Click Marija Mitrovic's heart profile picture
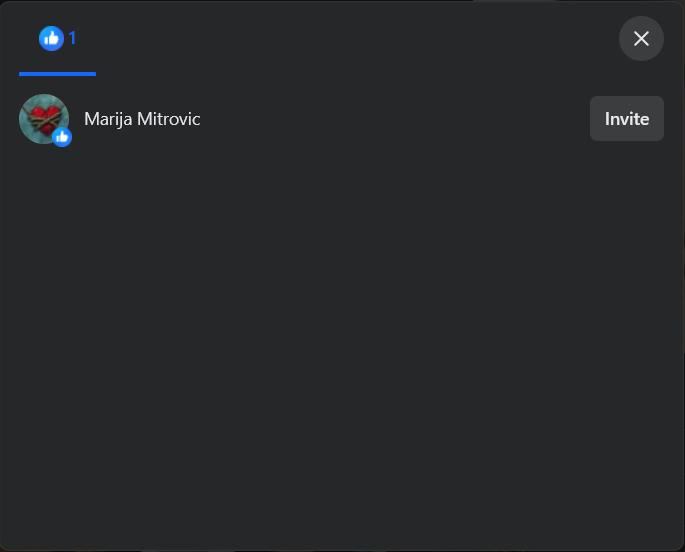 pyautogui.click(x=44, y=119)
